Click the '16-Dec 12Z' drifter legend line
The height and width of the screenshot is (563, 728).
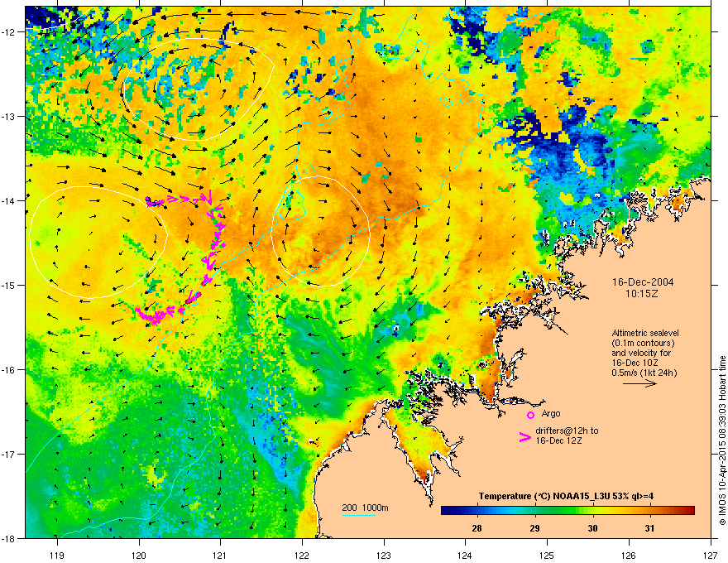pyautogui.click(x=558, y=440)
